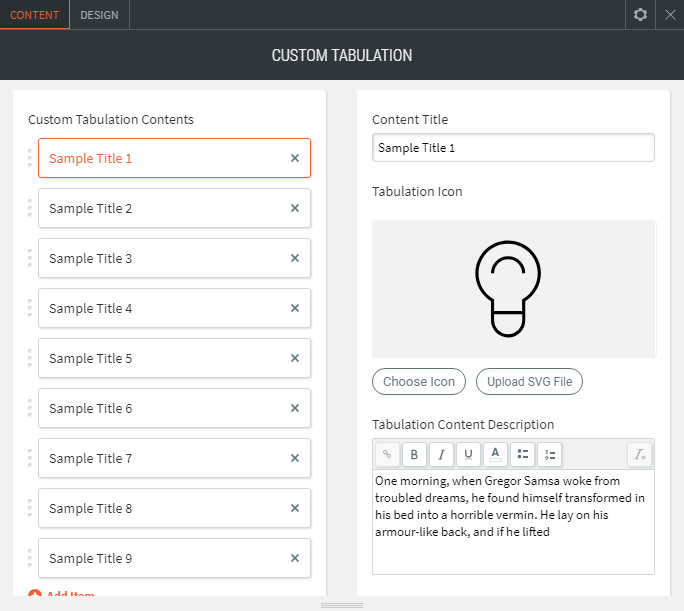Clear text formatting in the editor
684x611 pixels.
(640, 454)
